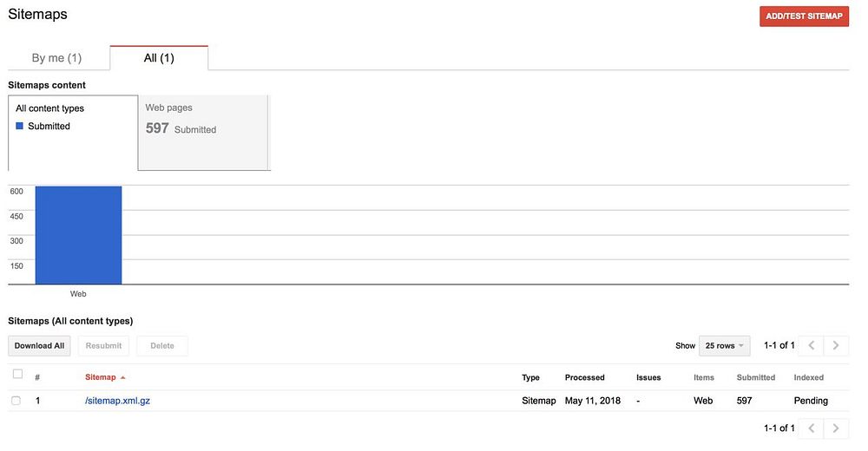Select the All content types panel

coord(73,132)
